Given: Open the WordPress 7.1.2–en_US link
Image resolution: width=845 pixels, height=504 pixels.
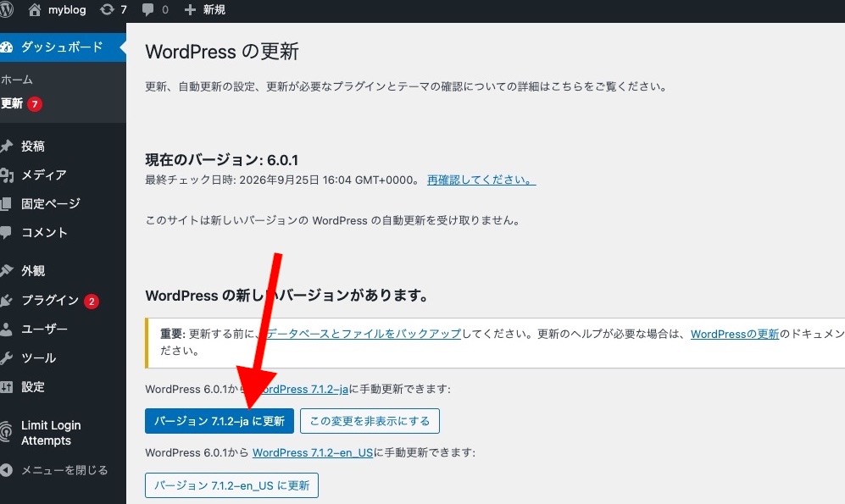Looking at the screenshot, I should point(313,453).
